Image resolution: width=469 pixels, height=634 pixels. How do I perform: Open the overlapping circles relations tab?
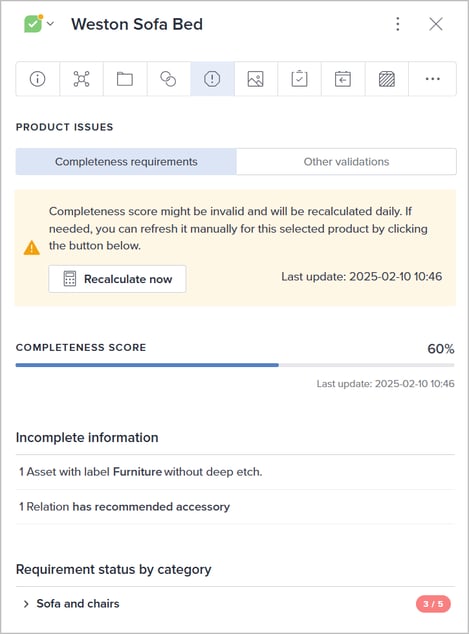coord(169,79)
